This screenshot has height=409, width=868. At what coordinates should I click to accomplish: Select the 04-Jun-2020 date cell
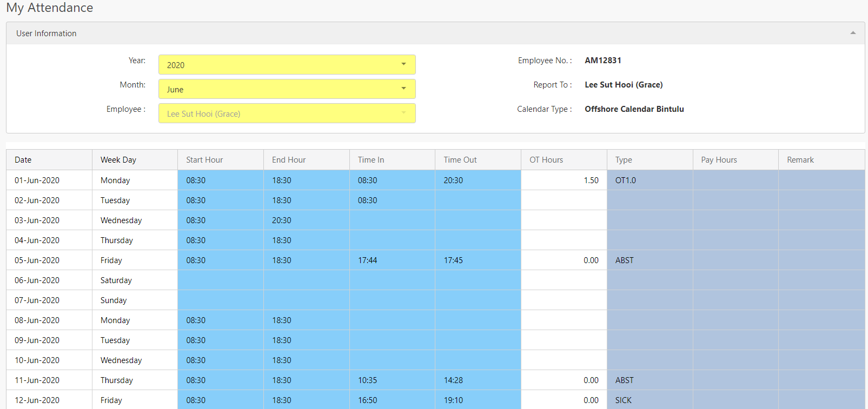pos(49,240)
